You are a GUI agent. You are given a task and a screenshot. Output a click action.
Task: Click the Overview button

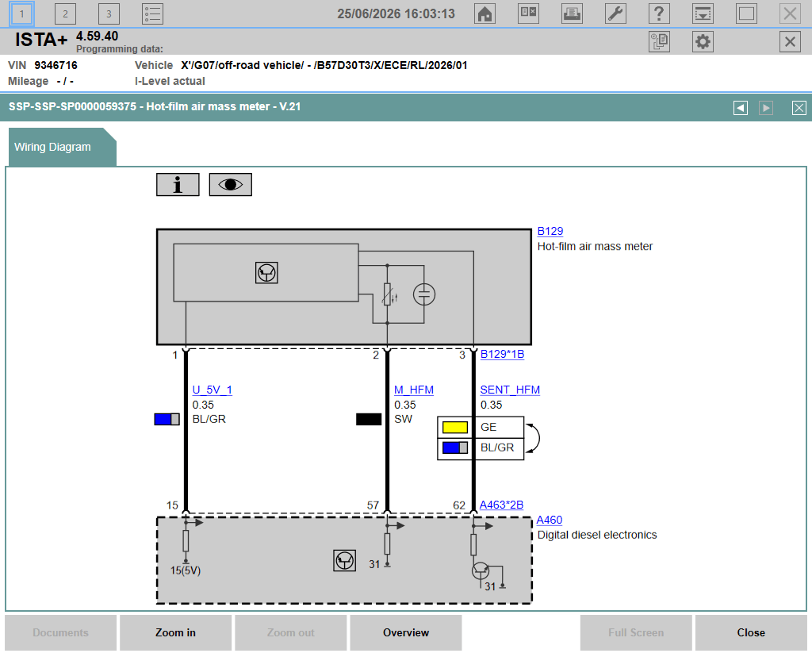coord(406,633)
